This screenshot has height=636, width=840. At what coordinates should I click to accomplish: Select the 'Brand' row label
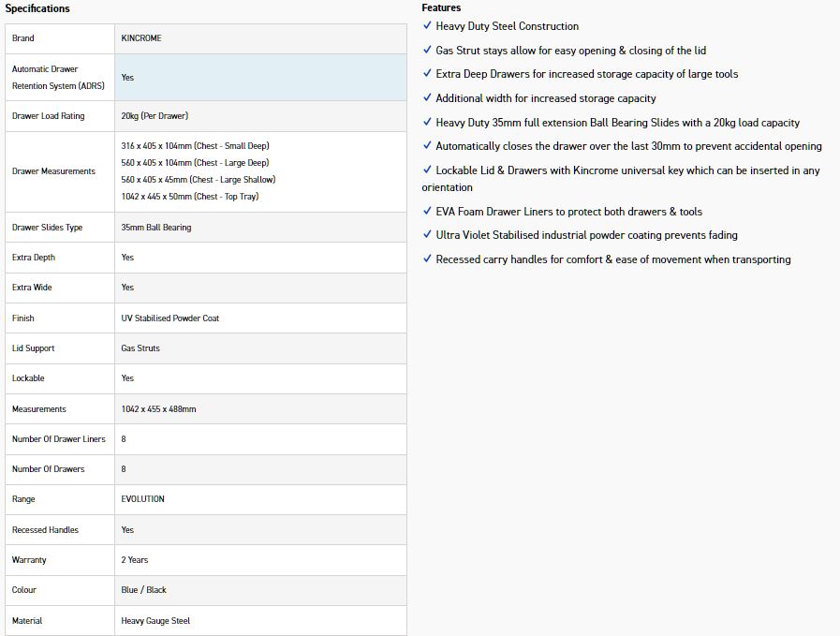[x=23, y=38]
